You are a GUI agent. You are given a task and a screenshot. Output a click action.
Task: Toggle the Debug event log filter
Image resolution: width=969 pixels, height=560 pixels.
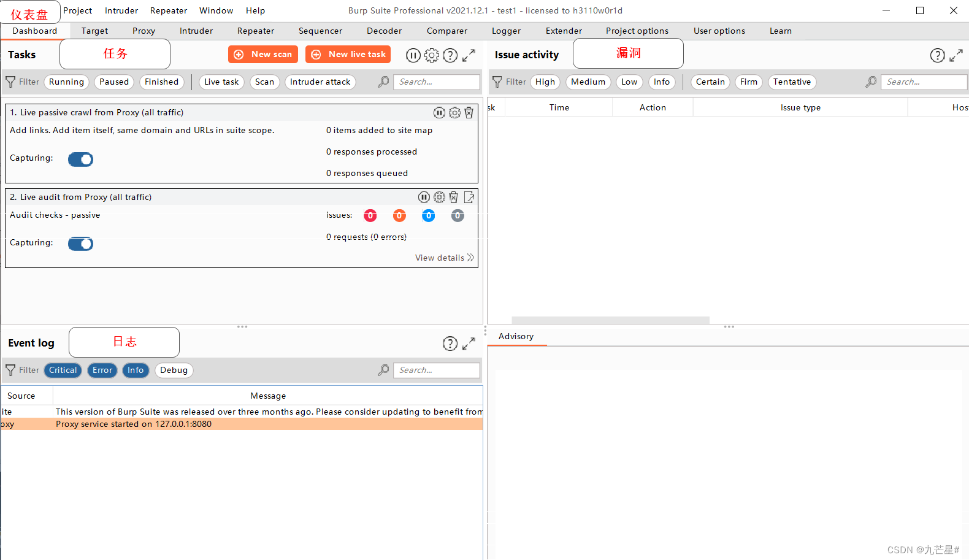174,370
